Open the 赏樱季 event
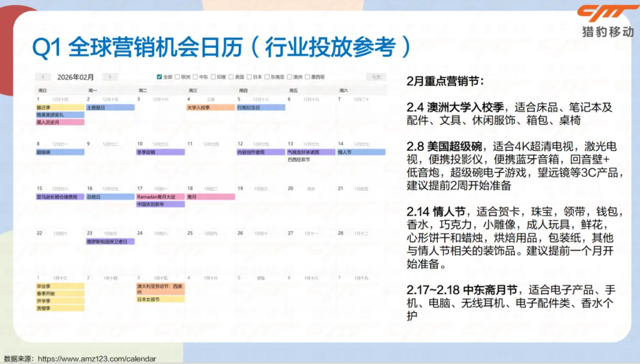Image resolution: width=640 pixels, height=364 pixels. 60,308
